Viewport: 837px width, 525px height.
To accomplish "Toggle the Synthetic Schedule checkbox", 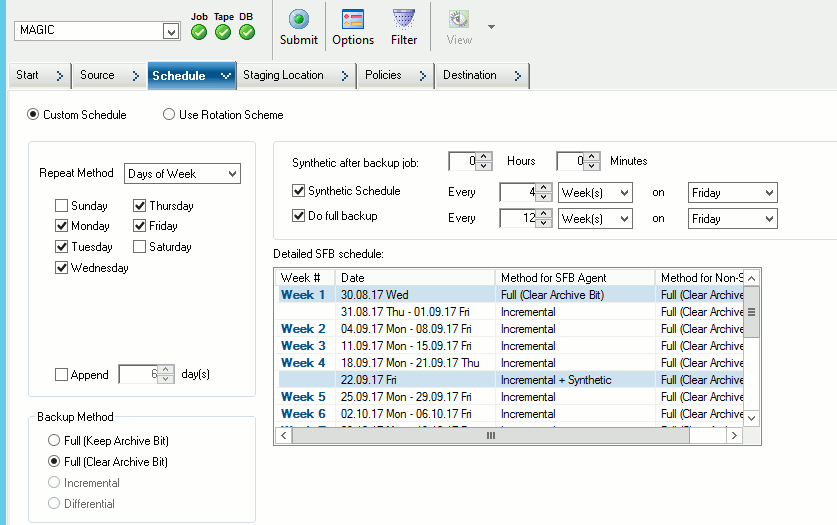I will [298, 190].
